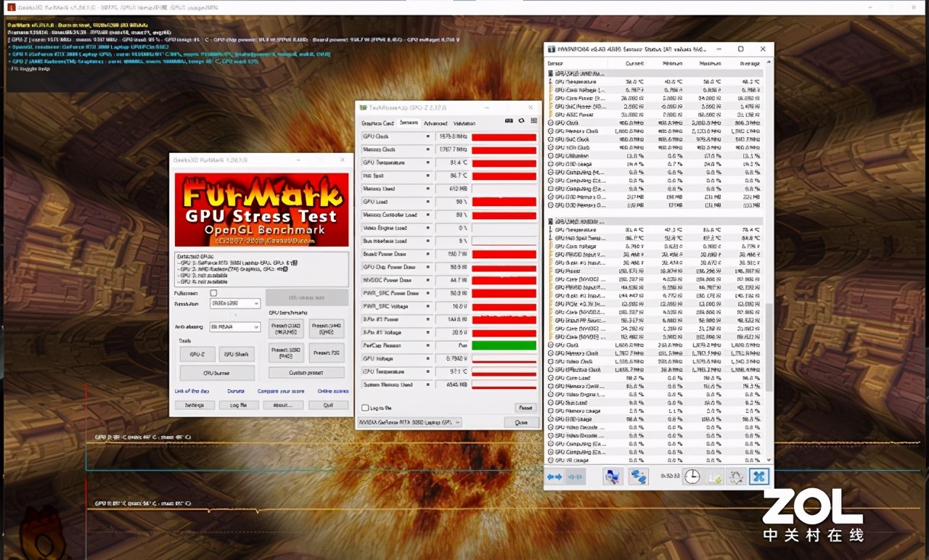This screenshot has width=929, height=560.
Task: Open the Online scores link
Action: [332, 391]
